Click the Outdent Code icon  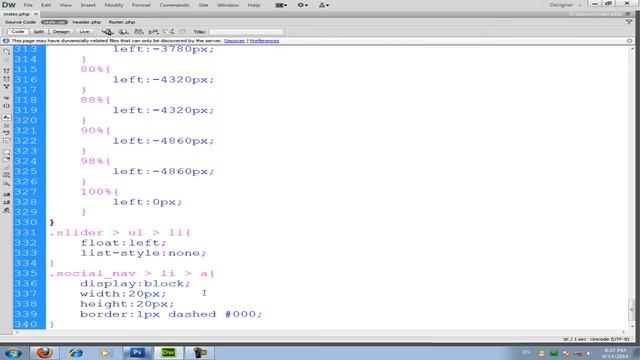coord(6,202)
